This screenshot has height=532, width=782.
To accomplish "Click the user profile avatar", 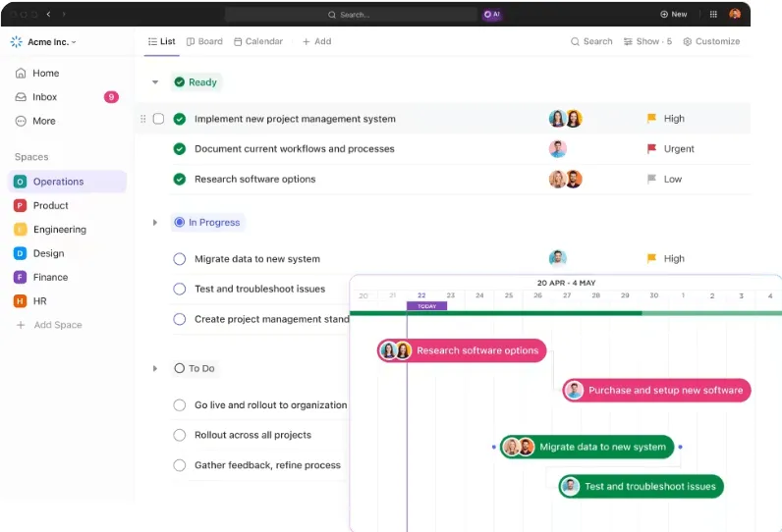I will (735, 14).
